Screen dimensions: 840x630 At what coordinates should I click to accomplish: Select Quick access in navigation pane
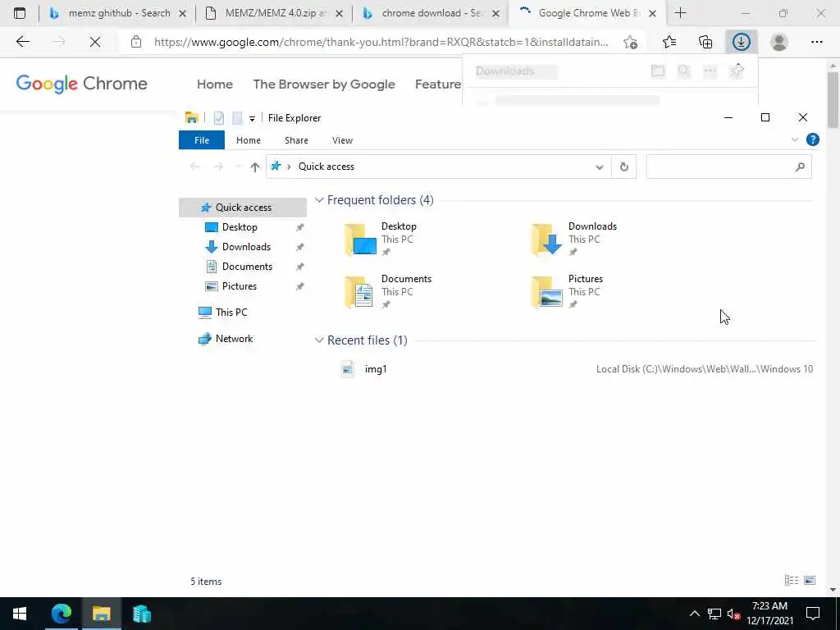(x=243, y=208)
